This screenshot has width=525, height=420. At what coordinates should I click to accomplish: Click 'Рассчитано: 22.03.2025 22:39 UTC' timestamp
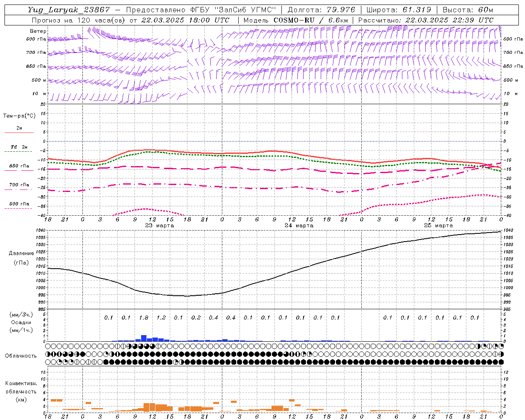coord(426,20)
